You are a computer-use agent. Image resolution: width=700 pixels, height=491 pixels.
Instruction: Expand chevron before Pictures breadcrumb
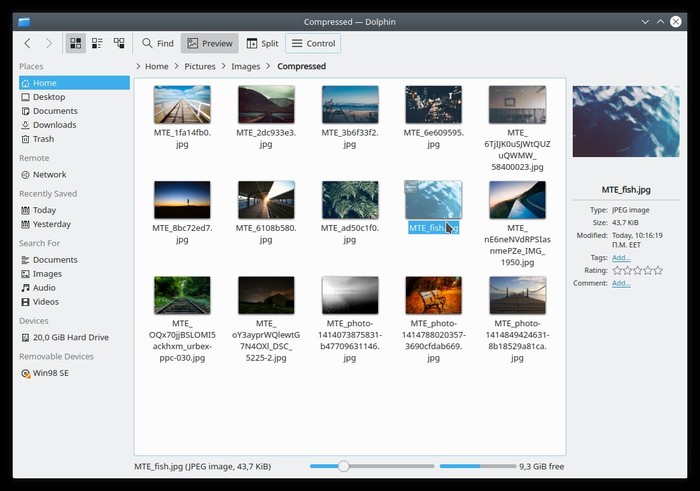pyautogui.click(x=177, y=66)
